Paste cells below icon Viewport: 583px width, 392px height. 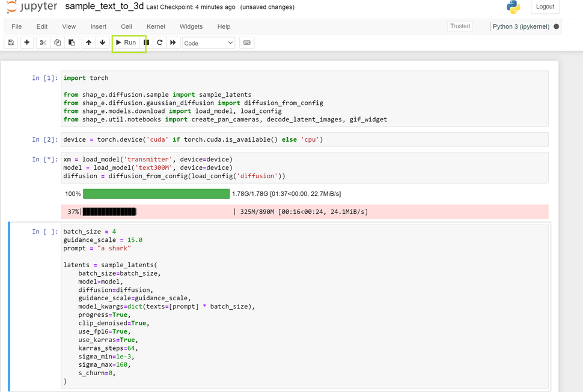pyautogui.click(x=72, y=43)
